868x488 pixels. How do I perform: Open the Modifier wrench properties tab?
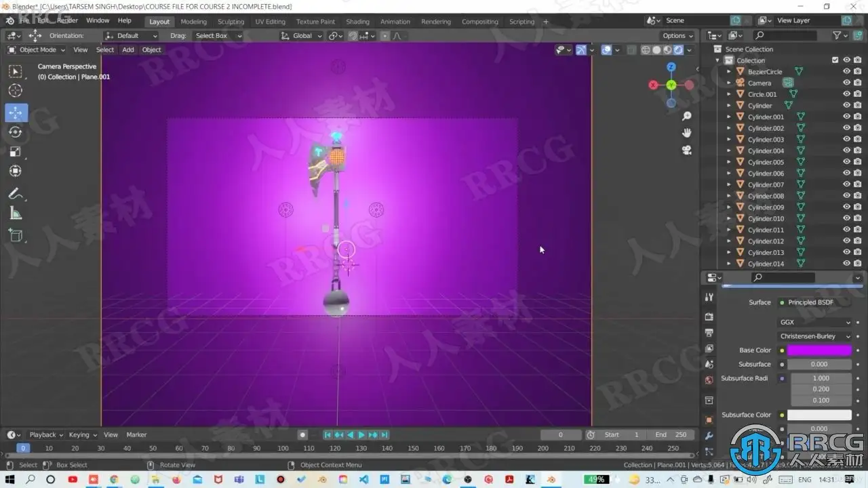709,436
